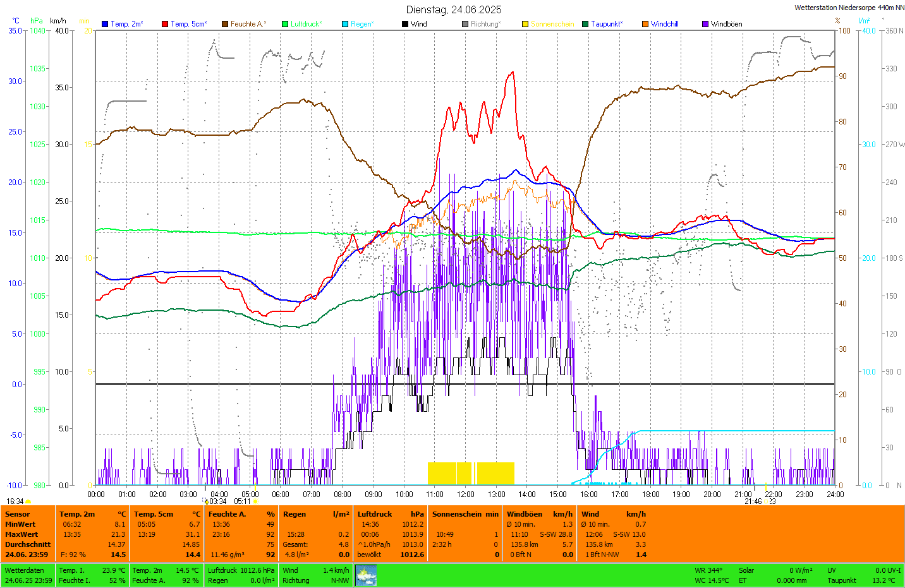Click the yellow sunshine bar on chart

coord(471,473)
